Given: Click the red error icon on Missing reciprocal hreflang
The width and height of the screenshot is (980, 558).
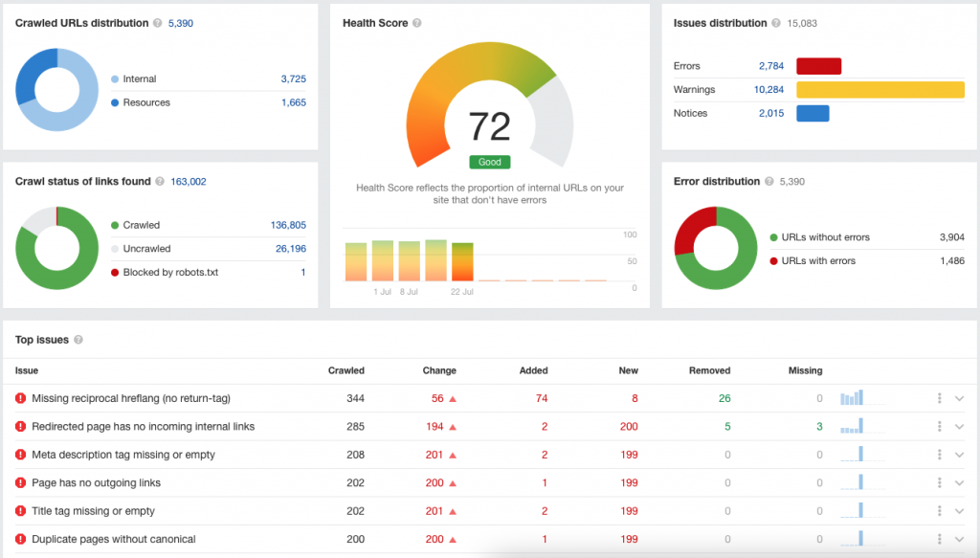Looking at the screenshot, I should click(20, 399).
